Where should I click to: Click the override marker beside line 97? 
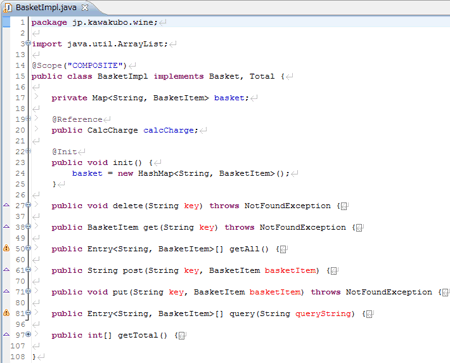6,334
